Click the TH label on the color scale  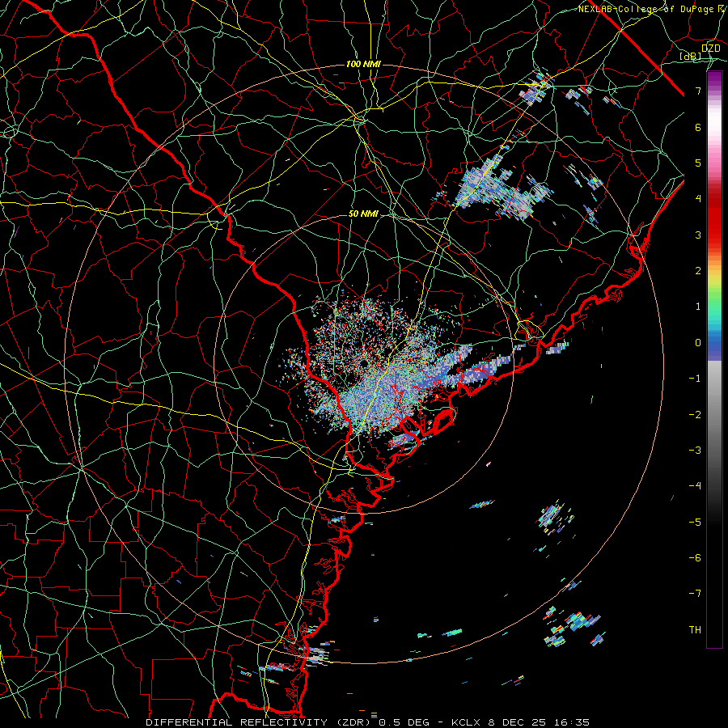[x=695, y=630]
